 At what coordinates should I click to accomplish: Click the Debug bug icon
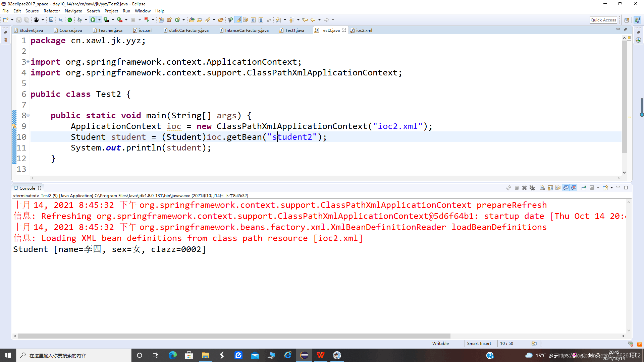coord(79,20)
